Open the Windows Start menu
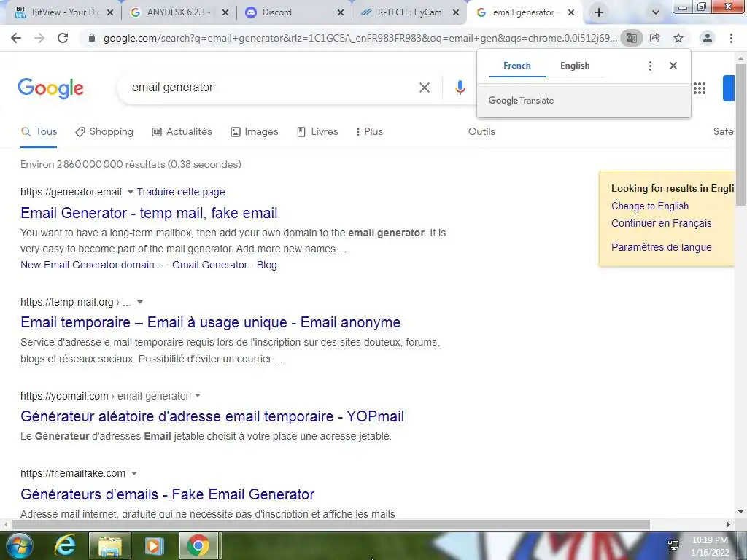This screenshot has width=747, height=560. click(18, 545)
